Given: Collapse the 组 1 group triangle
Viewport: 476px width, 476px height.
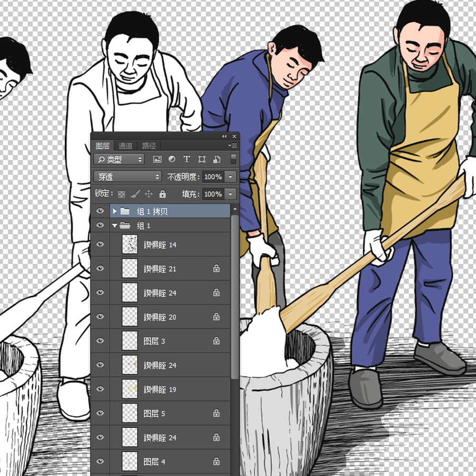Looking at the screenshot, I should [114, 225].
